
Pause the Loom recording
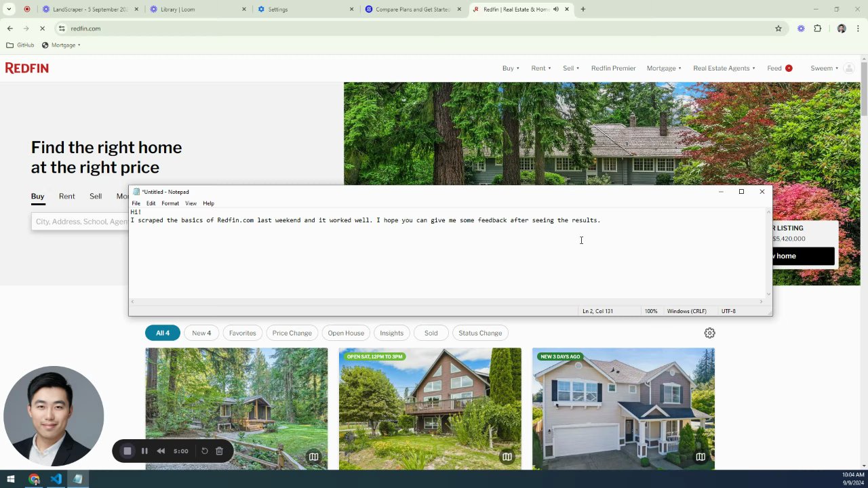tap(144, 451)
